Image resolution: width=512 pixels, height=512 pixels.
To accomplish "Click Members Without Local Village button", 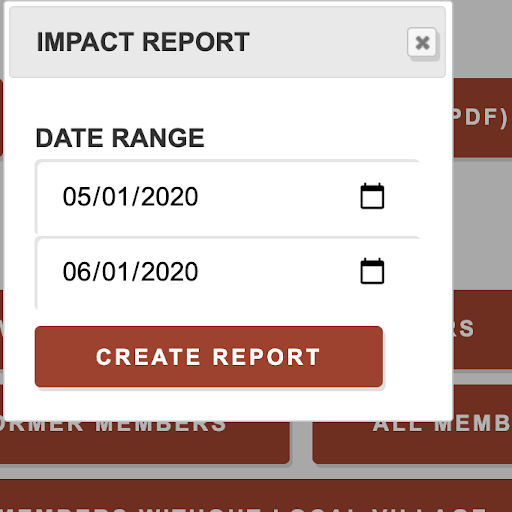I will [x=256, y=496].
